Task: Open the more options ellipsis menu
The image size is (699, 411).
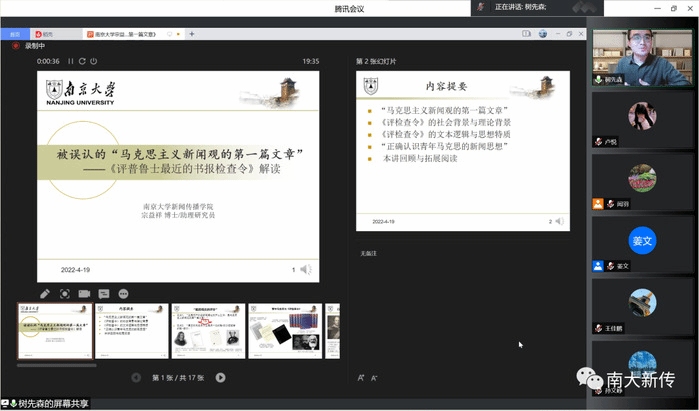Action: [124, 293]
